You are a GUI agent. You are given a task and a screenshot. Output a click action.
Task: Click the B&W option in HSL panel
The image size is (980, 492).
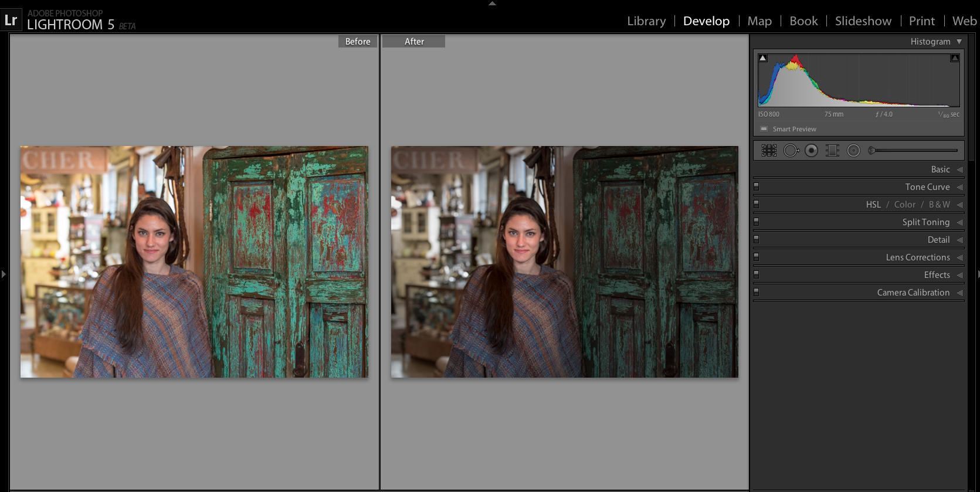pyautogui.click(x=939, y=205)
